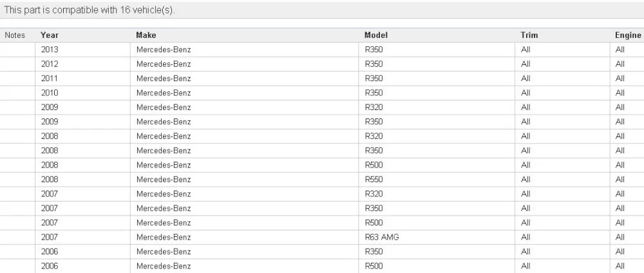Select the R320 model in 2007 row
This screenshot has height=273, width=644.
tap(374, 194)
